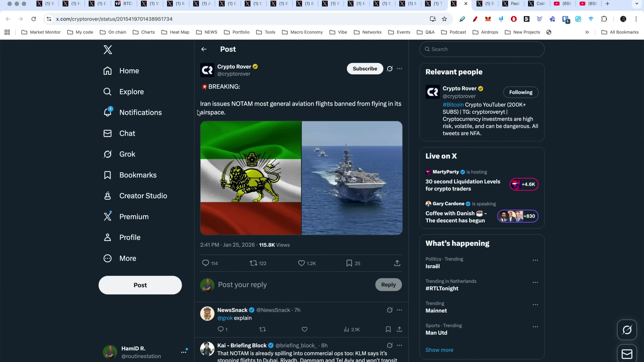The height and width of the screenshot is (362, 644).
Task: Open Grok explain on NewsSnack's comment
Action: coord(389,310)
